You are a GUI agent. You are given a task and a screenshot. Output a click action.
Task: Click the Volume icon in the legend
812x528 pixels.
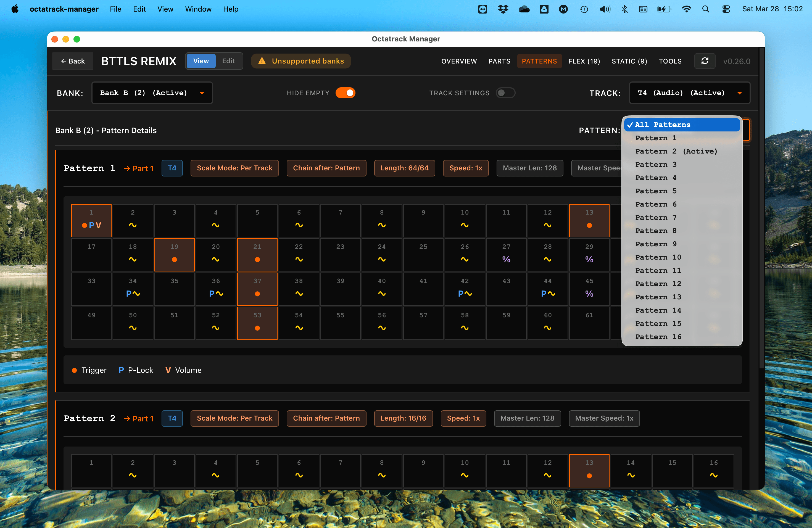coord(168,370)
